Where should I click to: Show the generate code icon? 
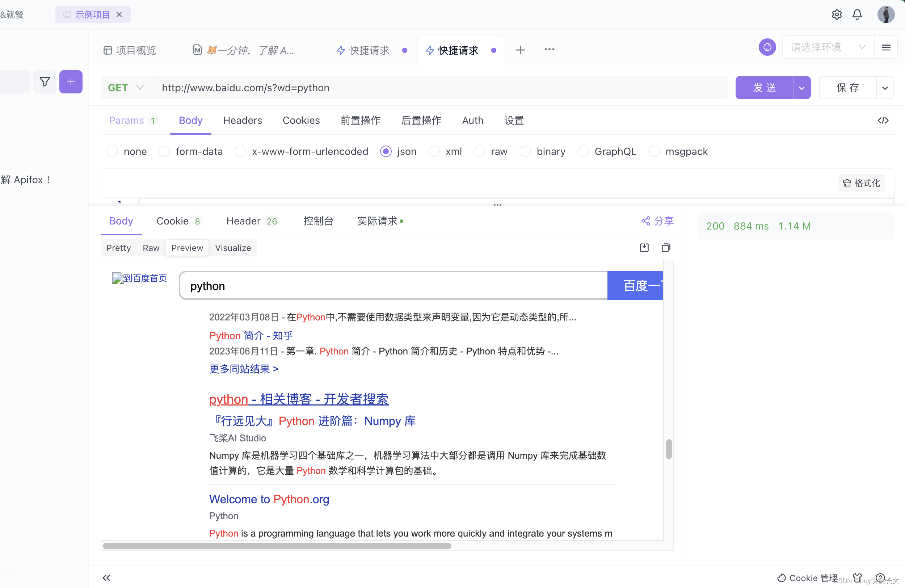[x=883, y=121]
